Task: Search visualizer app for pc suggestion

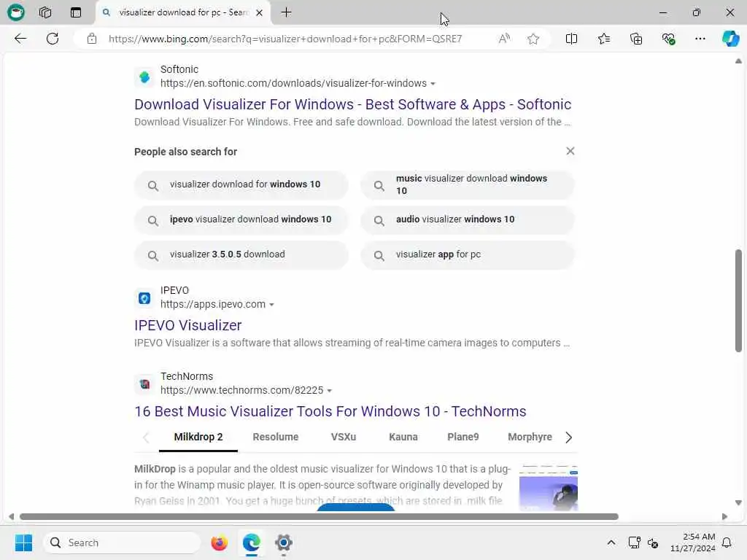Action: point(468,254)
